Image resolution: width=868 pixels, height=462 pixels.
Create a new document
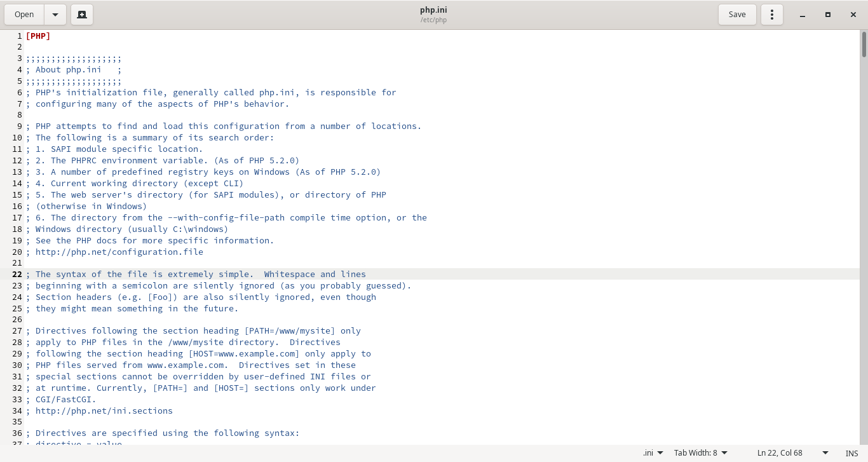pos(81,14)
